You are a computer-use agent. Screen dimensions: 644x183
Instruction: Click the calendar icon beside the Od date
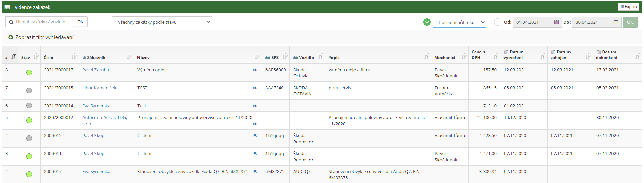click(x=556, y=22)
